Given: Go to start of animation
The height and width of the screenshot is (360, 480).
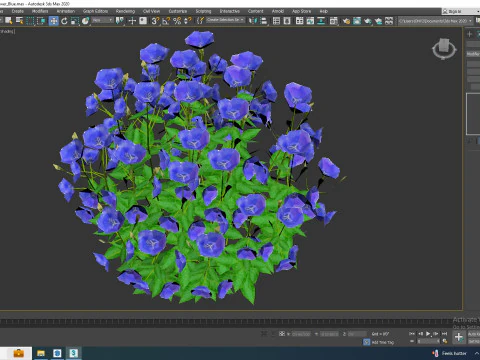Looking at the screenshot, I should pos(412,333).
